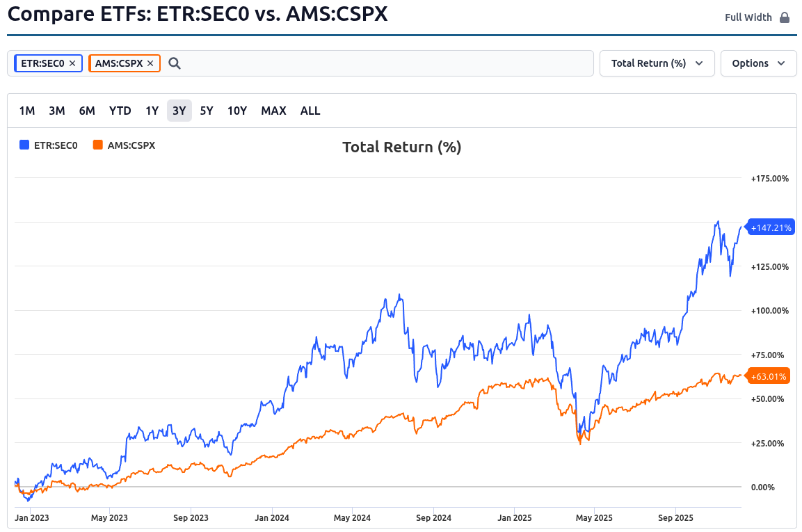Click the search magnifier icon
This screenshot has height=532, width=802.
coord(174,63)
